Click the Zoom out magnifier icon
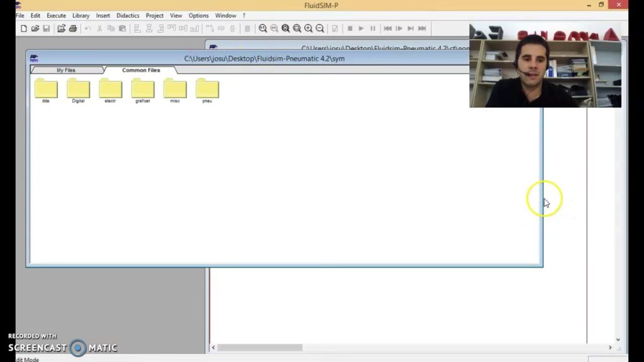This screenshot has height=362, width=644. [x=319, y=28]
